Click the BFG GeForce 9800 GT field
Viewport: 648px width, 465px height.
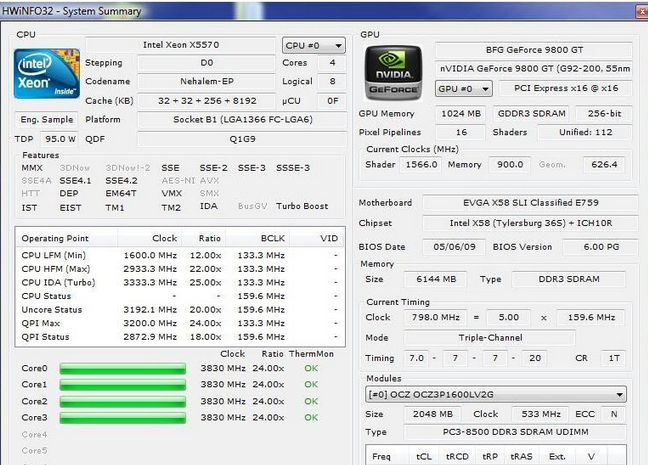pyautogui.click(x=534, y=50)
